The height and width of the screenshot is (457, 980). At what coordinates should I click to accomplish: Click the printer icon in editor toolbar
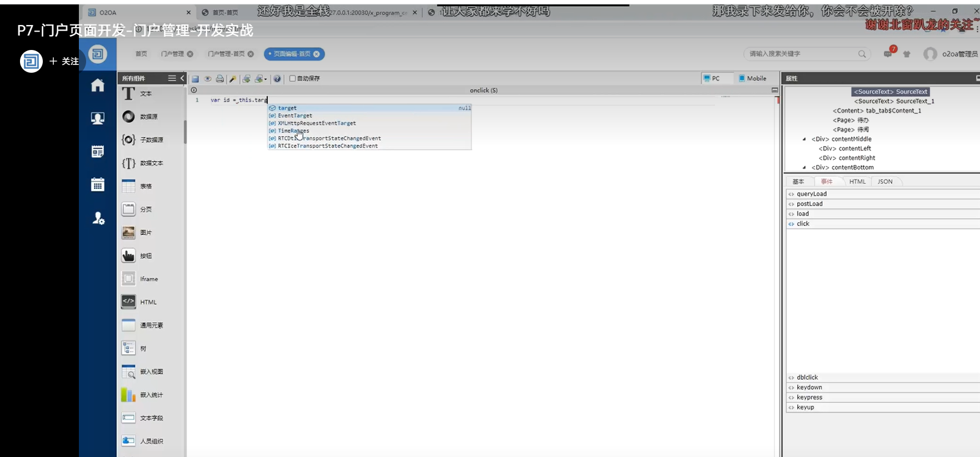[220, 79]
